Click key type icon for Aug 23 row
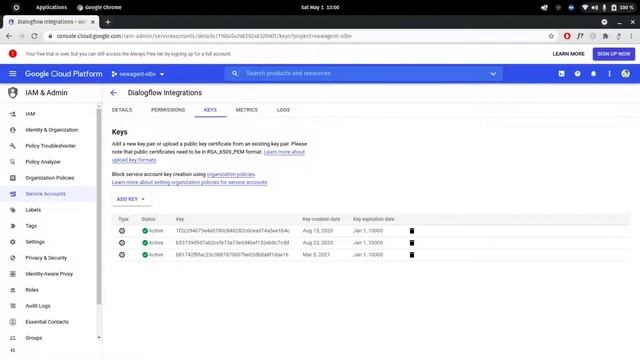 click(122, 243)
